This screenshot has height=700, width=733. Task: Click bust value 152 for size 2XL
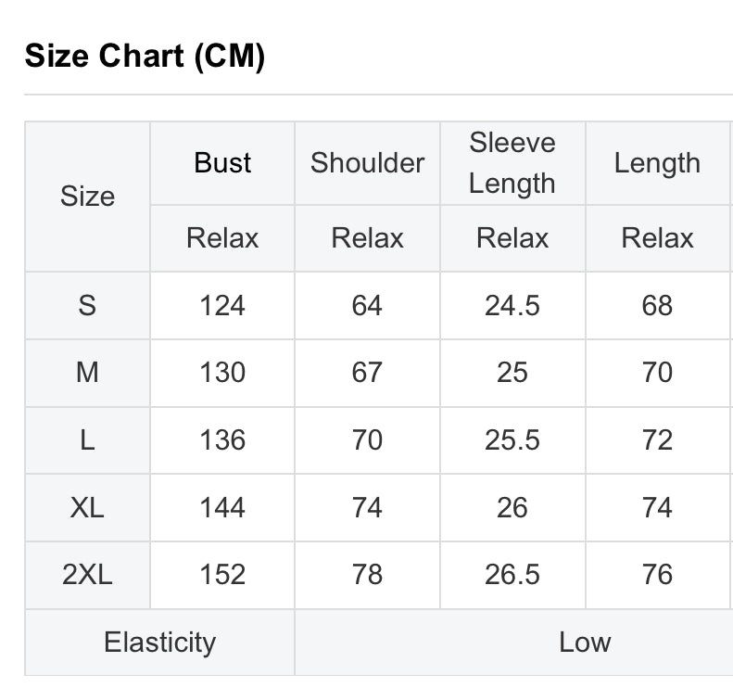pyautogui.click(x=222, y=575)
